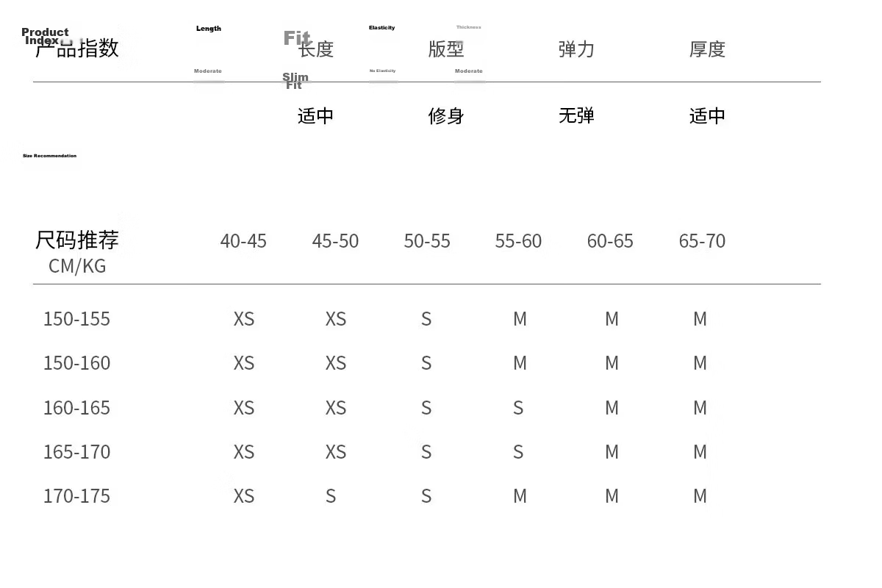Select the 45-50 weight column header
Viewport: 882px width, 588px height.
(335, 241)
